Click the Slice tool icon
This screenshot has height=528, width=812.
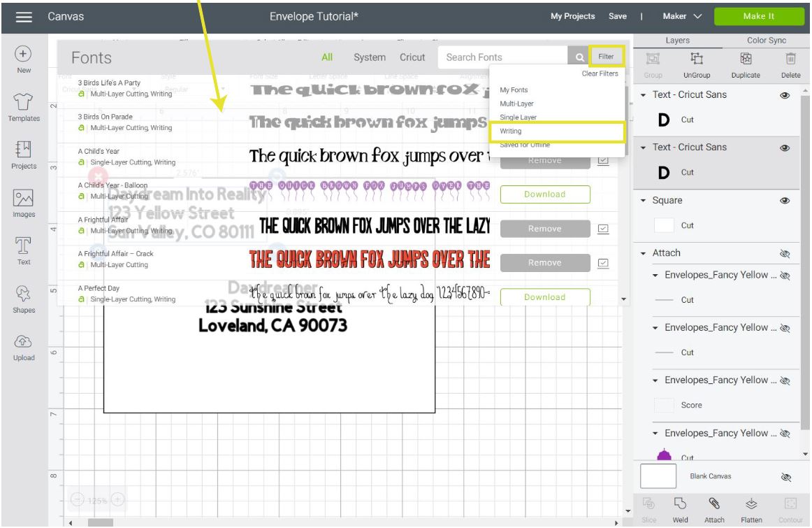coord(648,503)
